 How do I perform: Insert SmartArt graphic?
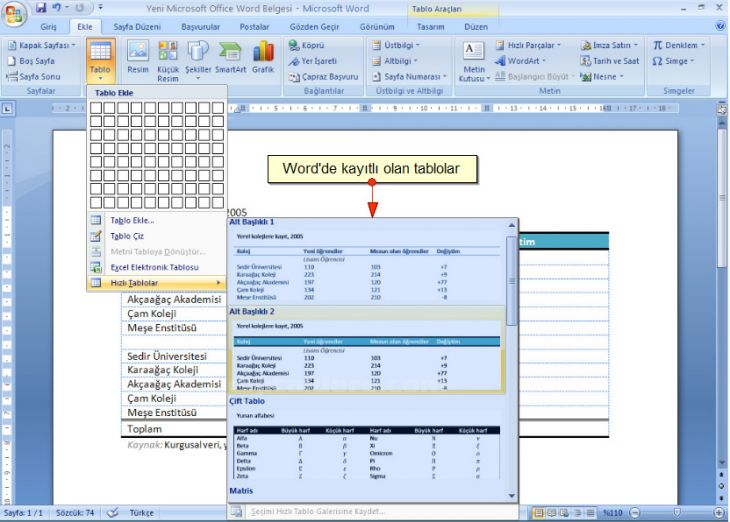coord(230,57)
